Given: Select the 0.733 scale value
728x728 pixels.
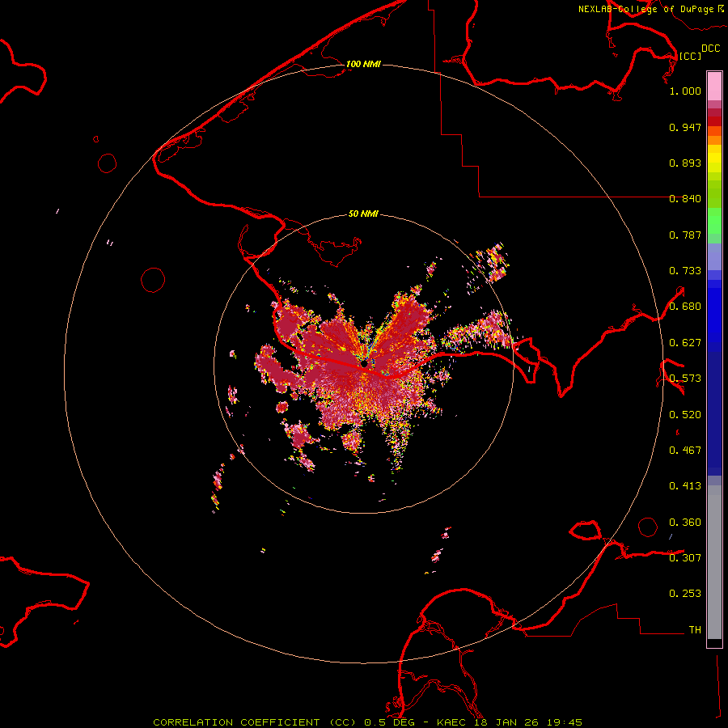Looking at the screenshot, I should (x=685, y=271).
